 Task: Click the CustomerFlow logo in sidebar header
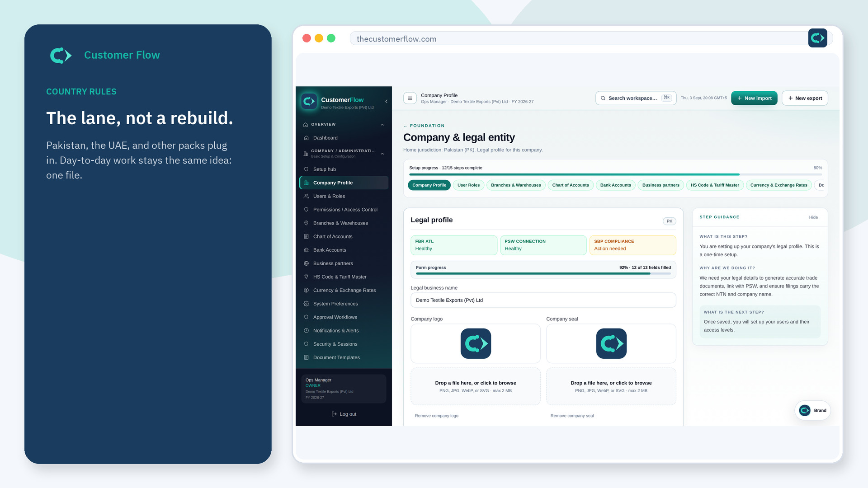(x=309, y=101)
